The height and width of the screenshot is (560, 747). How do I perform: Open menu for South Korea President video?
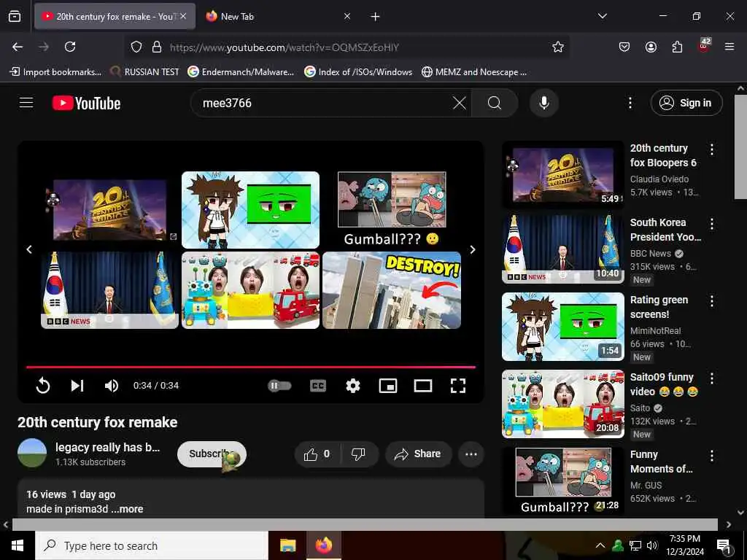click(712, 224)
